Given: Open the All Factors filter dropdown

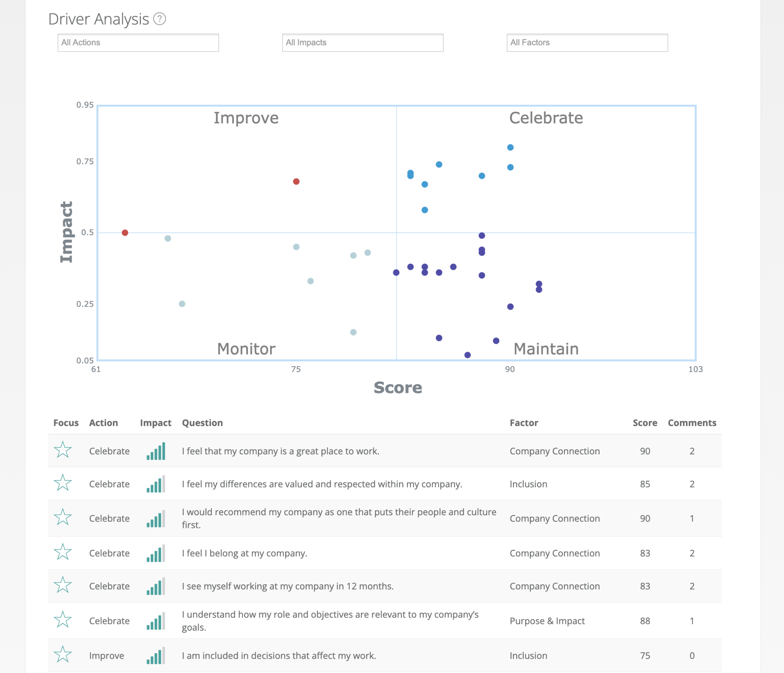Looking at the screenshot, I should (587, 43).
